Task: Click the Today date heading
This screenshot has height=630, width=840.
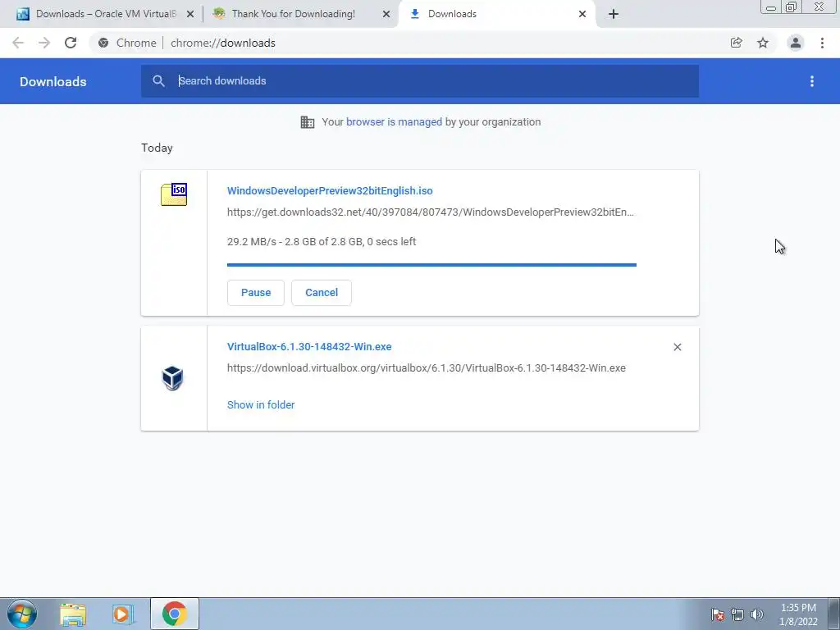Action: [157, 148]
